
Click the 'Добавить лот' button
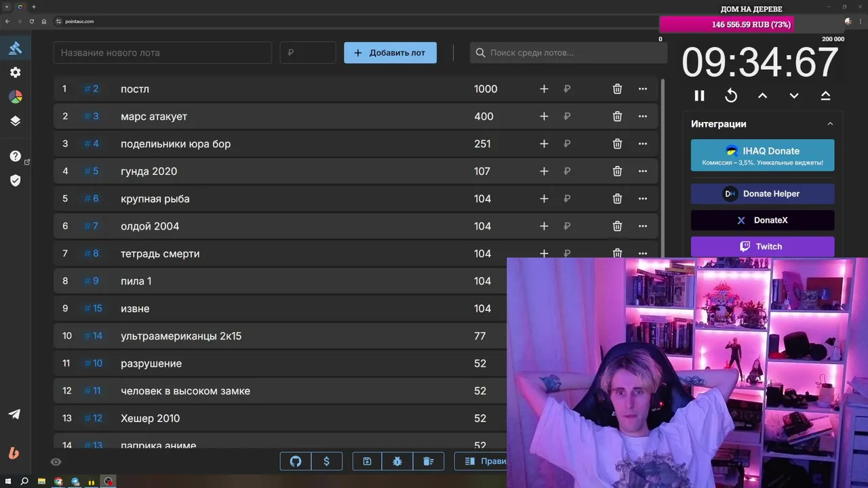390,53
